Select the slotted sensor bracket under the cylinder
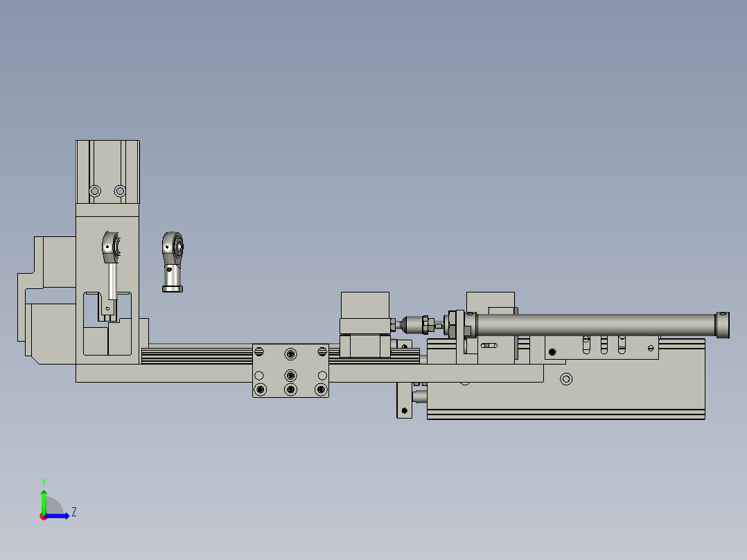 [x=601, y=347]
